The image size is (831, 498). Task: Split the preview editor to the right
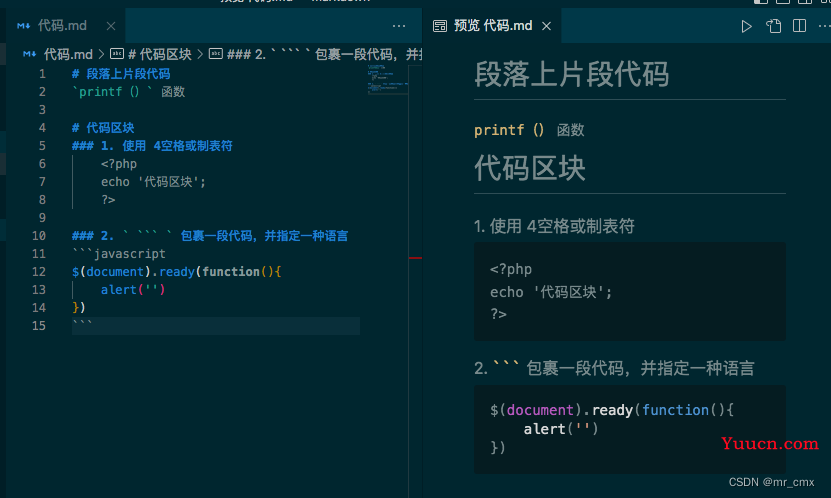[799, 26]
